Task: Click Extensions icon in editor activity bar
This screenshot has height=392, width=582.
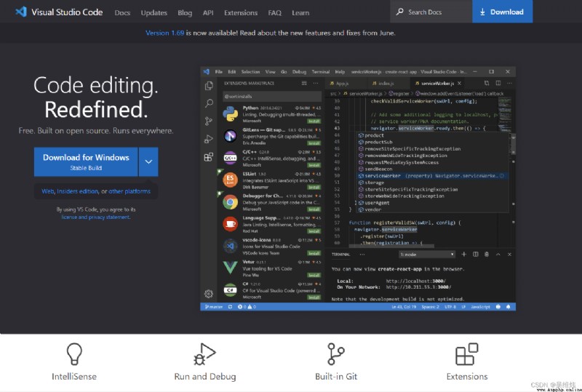Action: pos(209,157)
